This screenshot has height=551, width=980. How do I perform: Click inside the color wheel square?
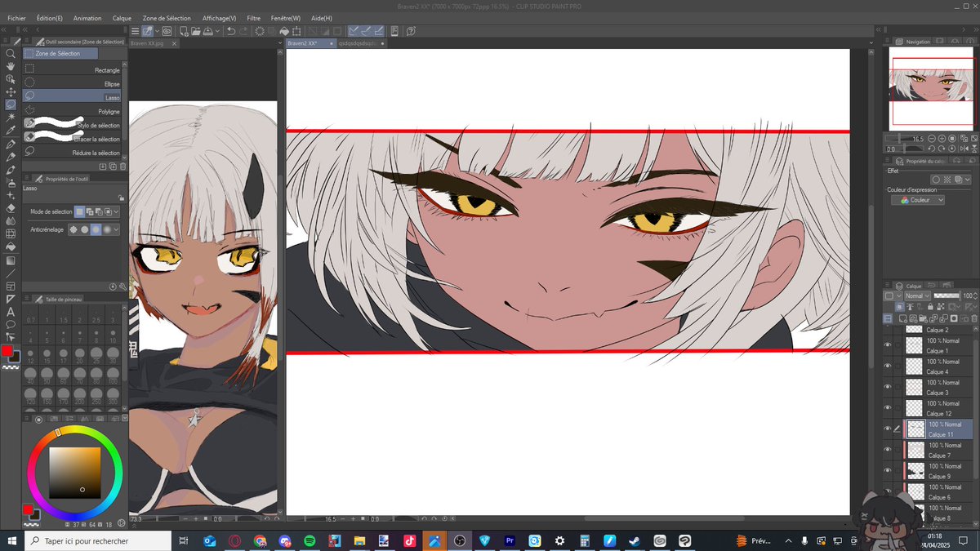74,473
